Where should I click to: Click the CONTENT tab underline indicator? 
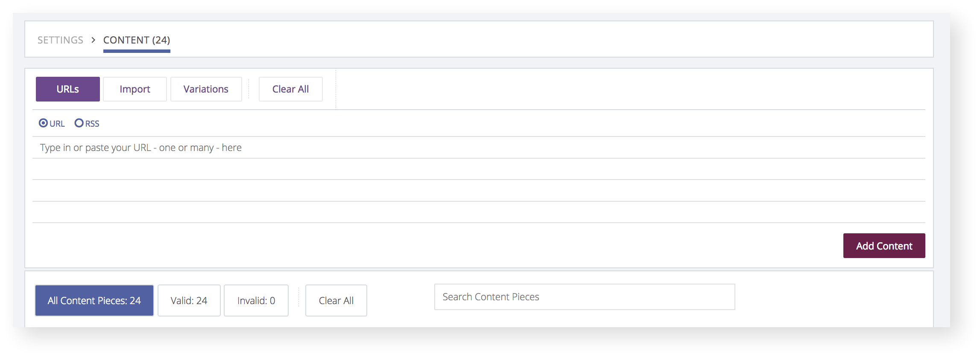click(136, 51)
